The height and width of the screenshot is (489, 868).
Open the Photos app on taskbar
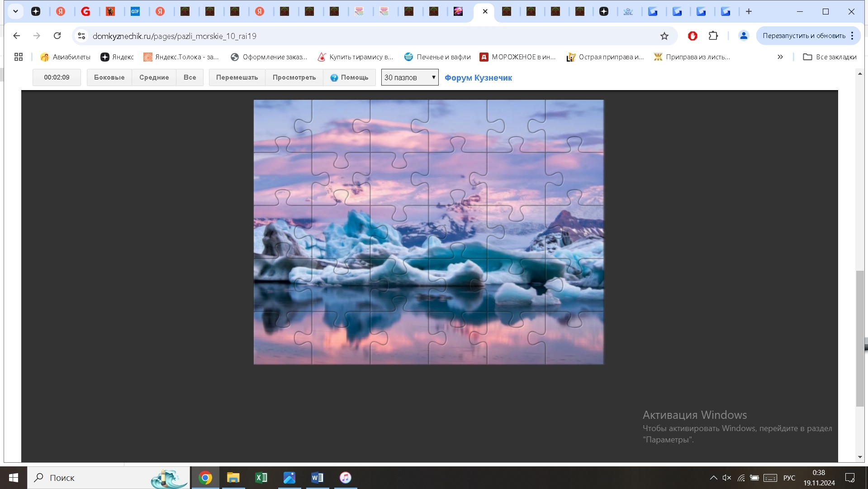click(289, 478)
